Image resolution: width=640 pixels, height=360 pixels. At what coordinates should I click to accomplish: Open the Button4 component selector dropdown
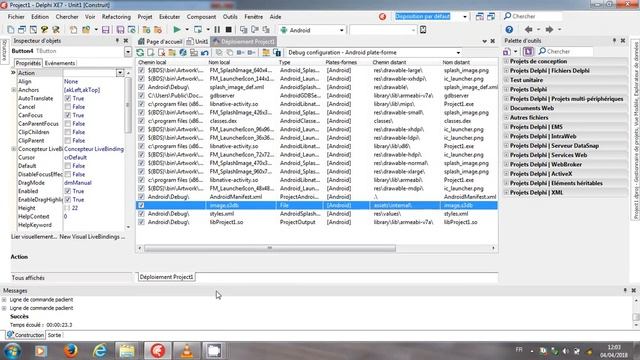(x=128, y=52)
